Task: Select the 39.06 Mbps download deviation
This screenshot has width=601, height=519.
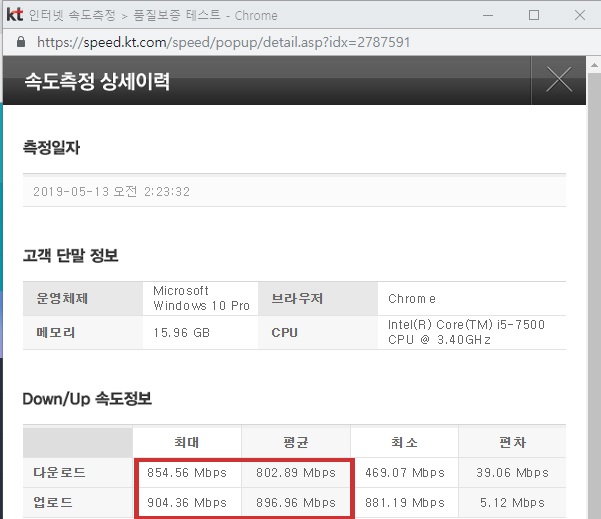Action: 512,473
